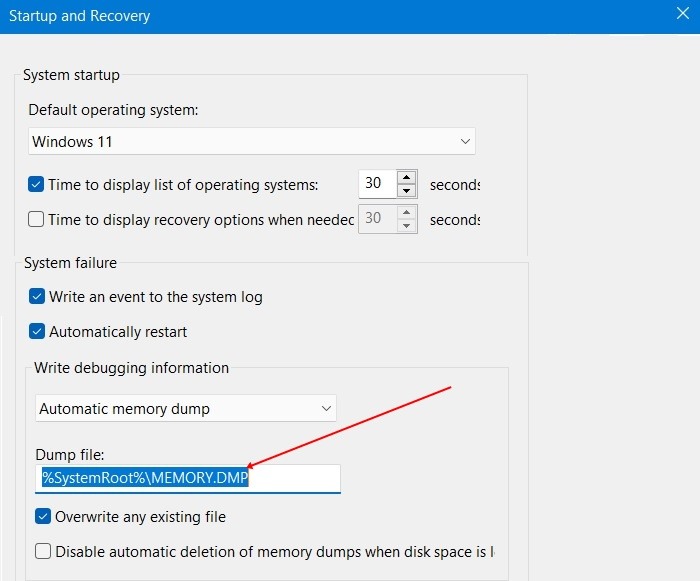
Task: Disable the 'Automatically restart' checkbox
Action: (x=37, y=331)
